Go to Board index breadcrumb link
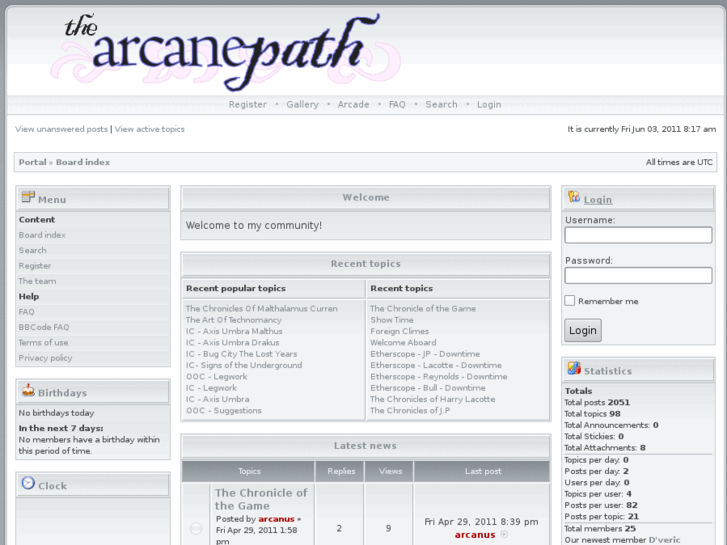The image size is (727, 545). (x=83, y=162)
